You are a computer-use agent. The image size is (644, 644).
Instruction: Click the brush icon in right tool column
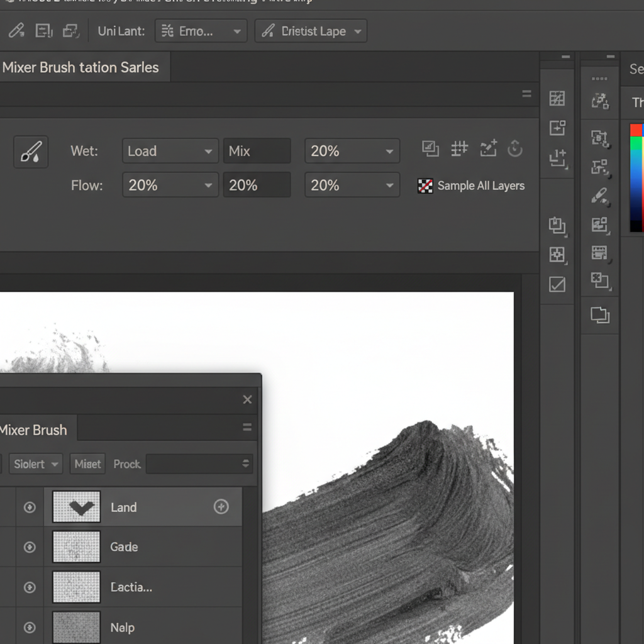click(599, 196)
